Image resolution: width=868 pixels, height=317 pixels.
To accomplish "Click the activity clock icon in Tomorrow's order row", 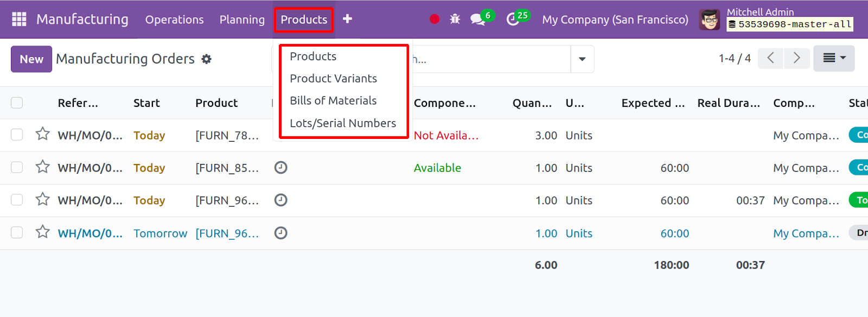I will click(280, 233).
